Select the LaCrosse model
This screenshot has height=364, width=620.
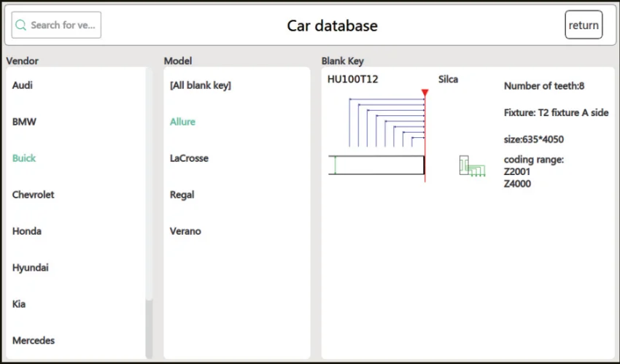click(189, 158)
